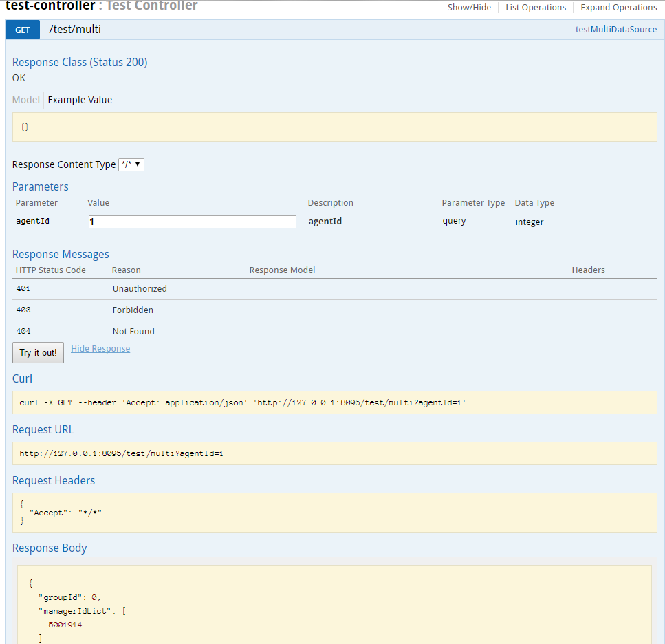Click the Response Model column header
The height and width of the screenshot is (644, 665).
282,270
